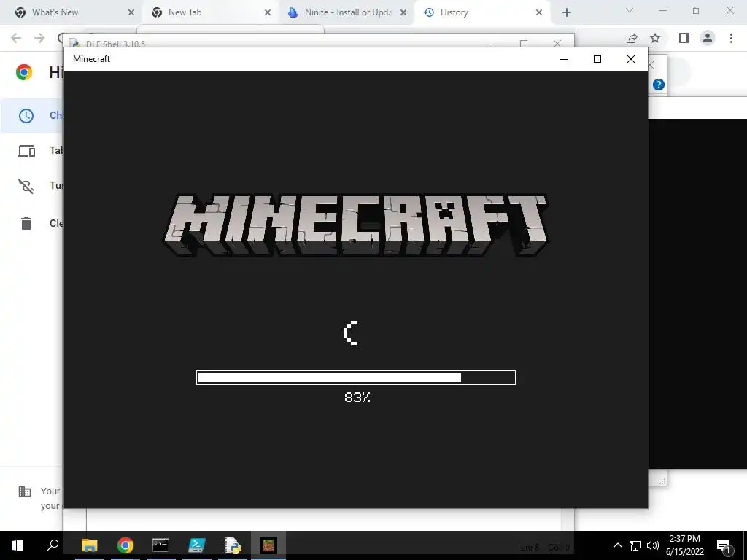
Task: Switch to the What's New Chrome tab
Action: point(71,12)
